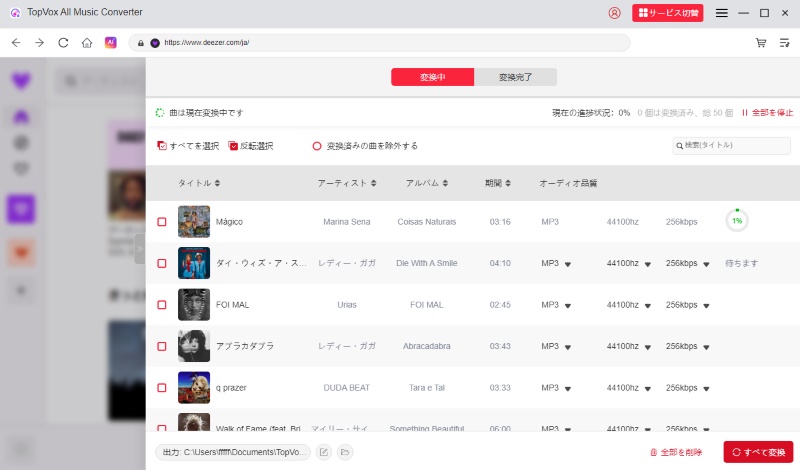The width and height of the screenshot is (800, 470).
Task: Open the shopping cart icon
Action: click(x=761, y=43)
